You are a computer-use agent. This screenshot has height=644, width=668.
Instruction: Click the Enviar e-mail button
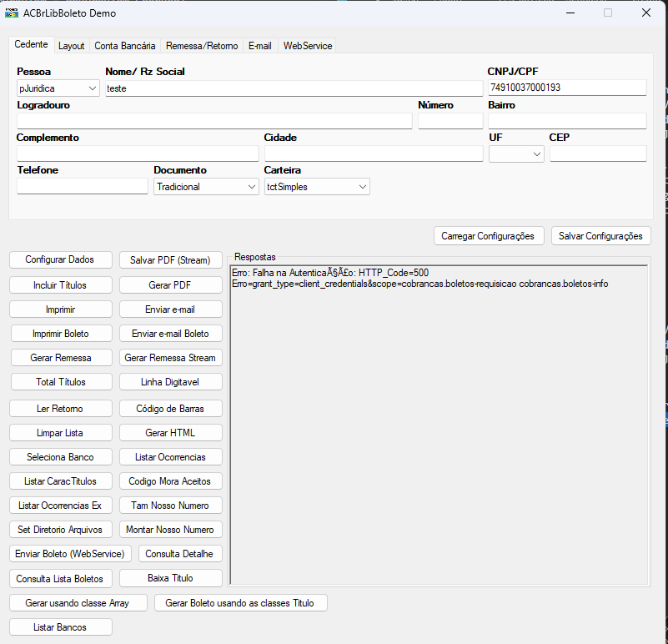[x=170, y=309]
